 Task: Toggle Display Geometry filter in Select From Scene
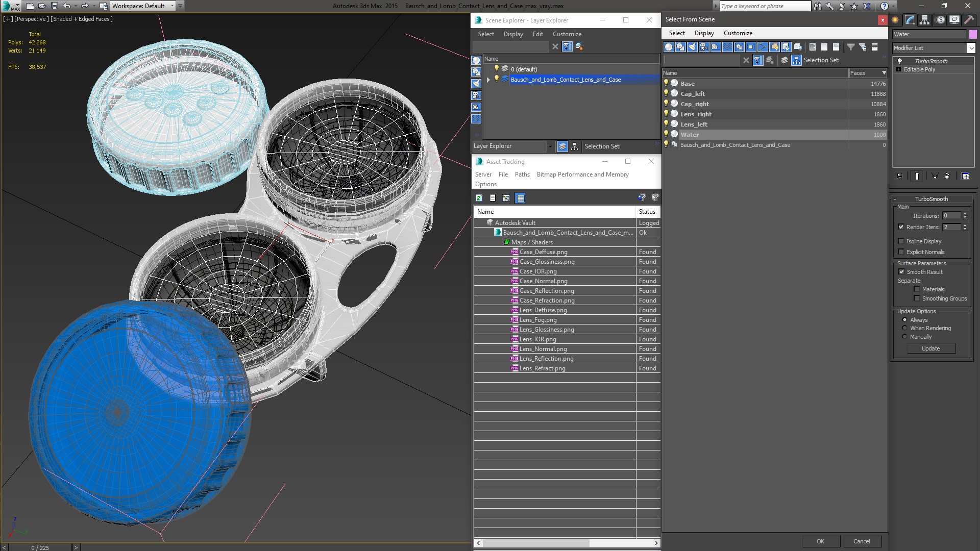coord(669,47)
